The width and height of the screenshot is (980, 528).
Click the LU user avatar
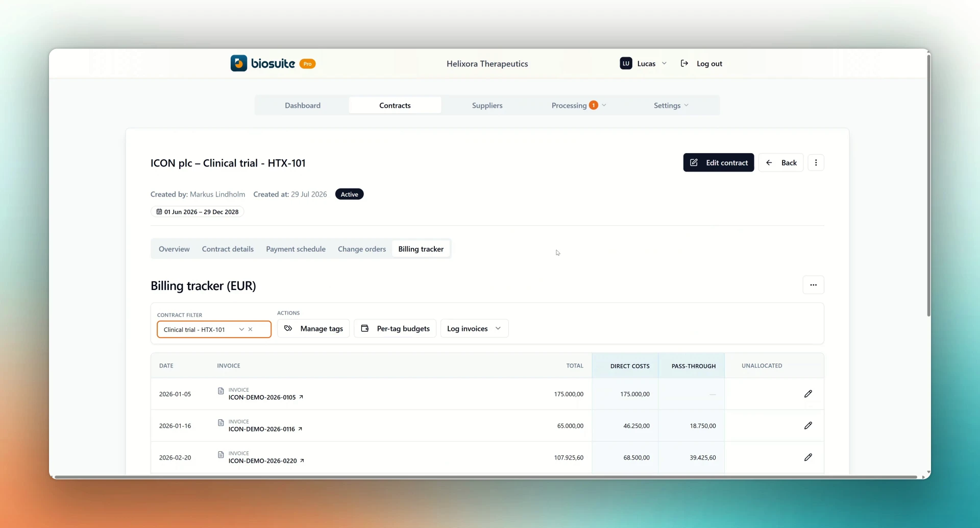tap(626, 63)
